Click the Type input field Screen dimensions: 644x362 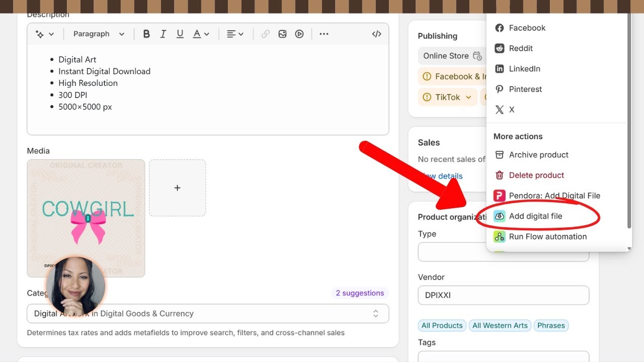pos(503,252)
